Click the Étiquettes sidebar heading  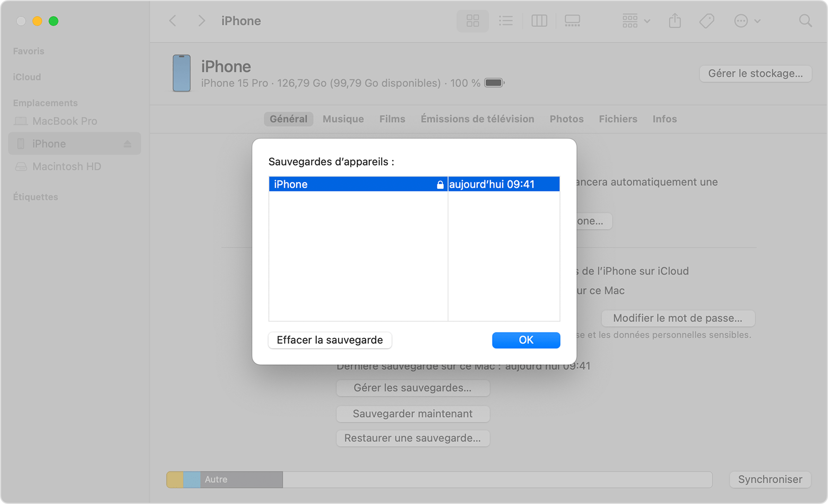(36, 197)
